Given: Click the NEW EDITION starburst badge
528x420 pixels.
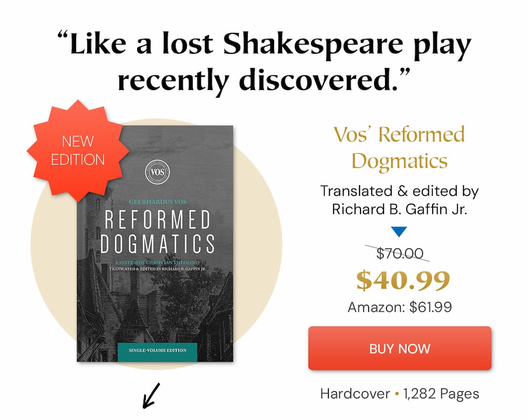Looking at the screenshot, I should (x=78, y=150).
